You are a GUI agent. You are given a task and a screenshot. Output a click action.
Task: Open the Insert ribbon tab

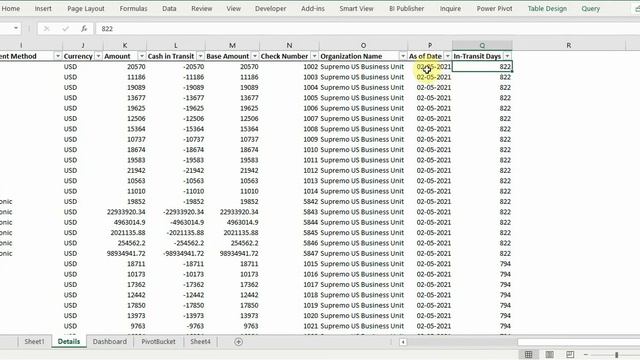coord(43,9)
